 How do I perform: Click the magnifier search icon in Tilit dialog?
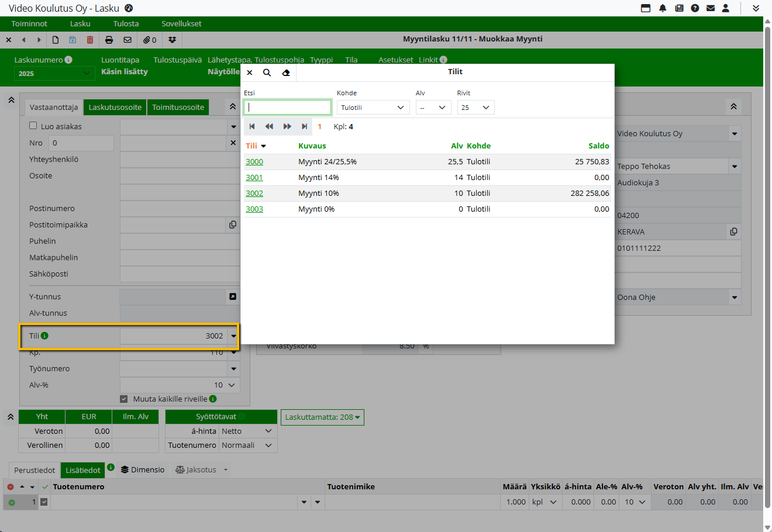[x=267, y=72]
